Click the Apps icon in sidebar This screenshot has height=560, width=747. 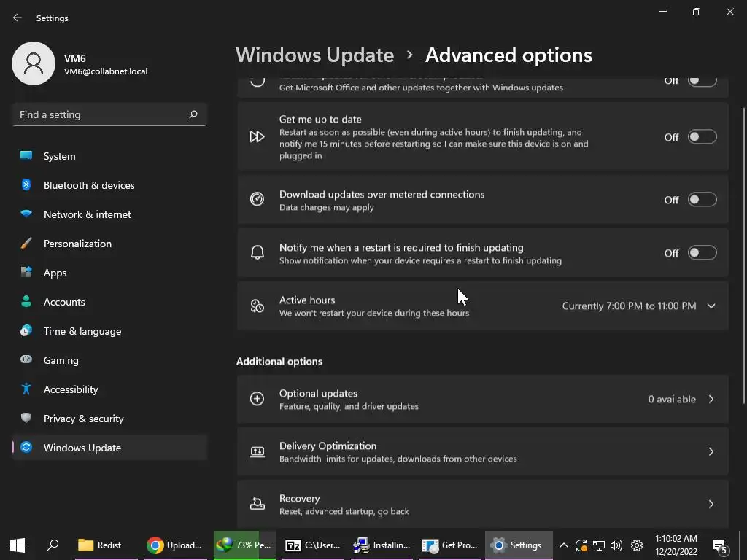tap(26, 273)
